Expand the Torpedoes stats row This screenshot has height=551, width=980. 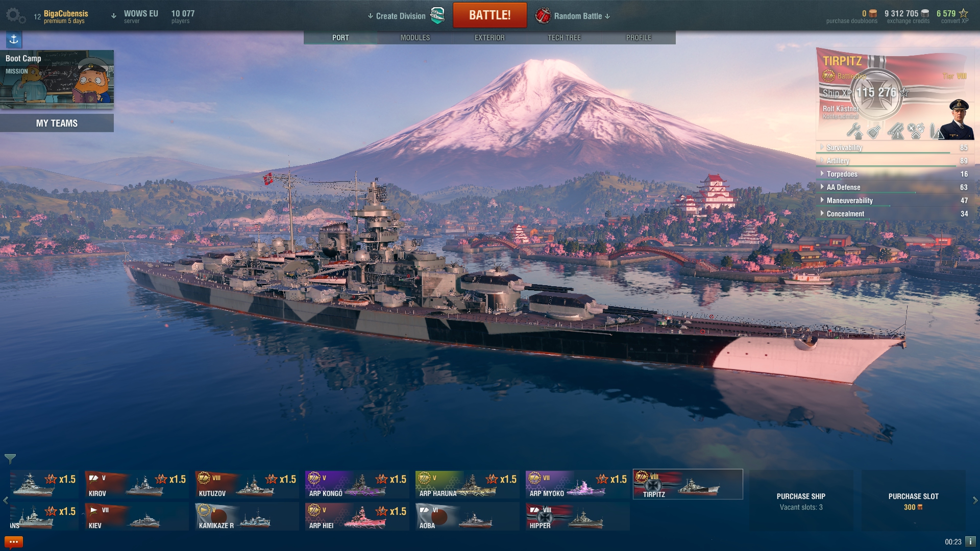(x=894, y=174)
